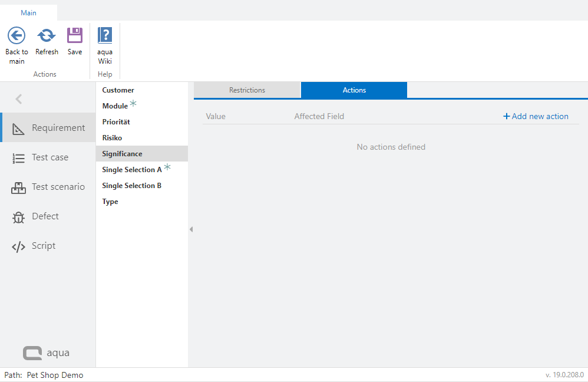Click the Back to main arrow icon
The width and height of the screenshot is (588, 382).
(x=16, y=35)
